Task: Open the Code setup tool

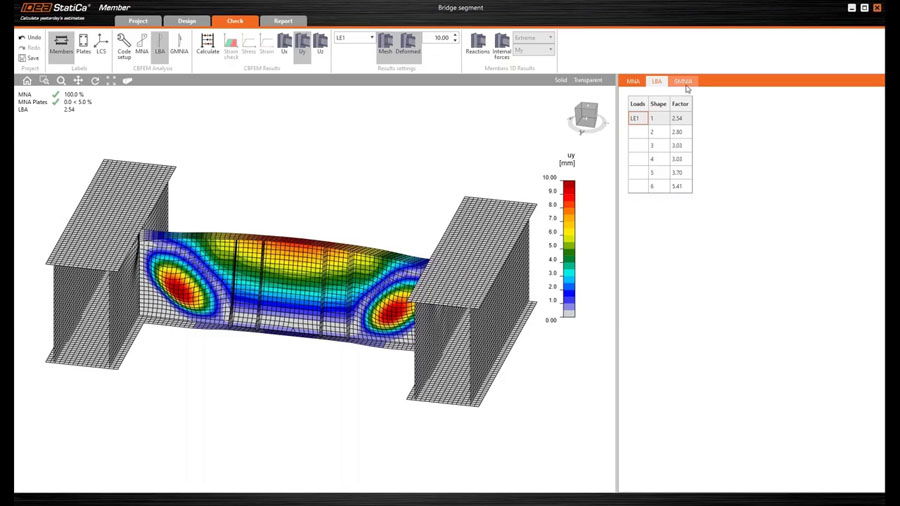Action: click(x=124, y=44)
